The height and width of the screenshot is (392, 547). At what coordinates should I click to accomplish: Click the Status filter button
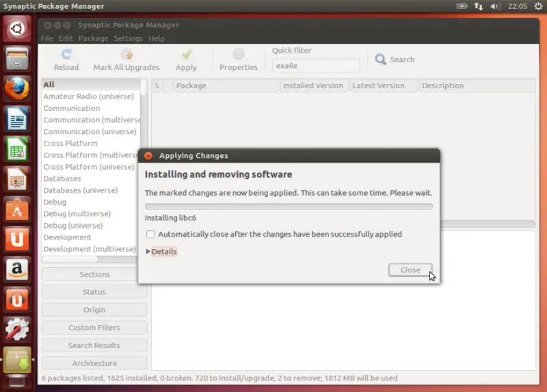94,292
